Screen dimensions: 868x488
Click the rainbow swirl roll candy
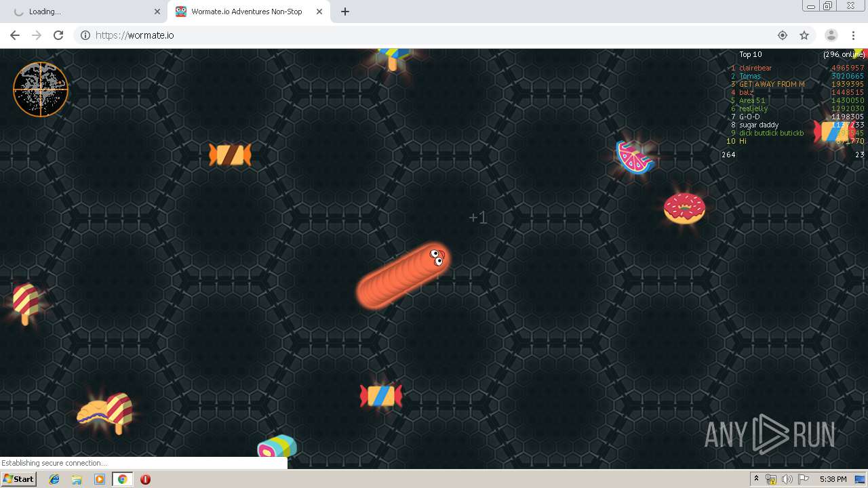(277, 447)
